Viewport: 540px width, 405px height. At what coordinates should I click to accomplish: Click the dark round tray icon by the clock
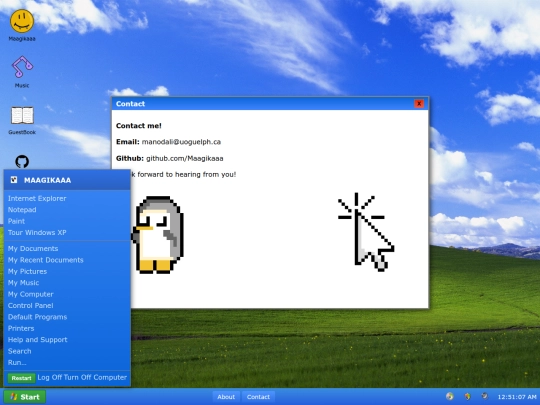tap(485, 396)
